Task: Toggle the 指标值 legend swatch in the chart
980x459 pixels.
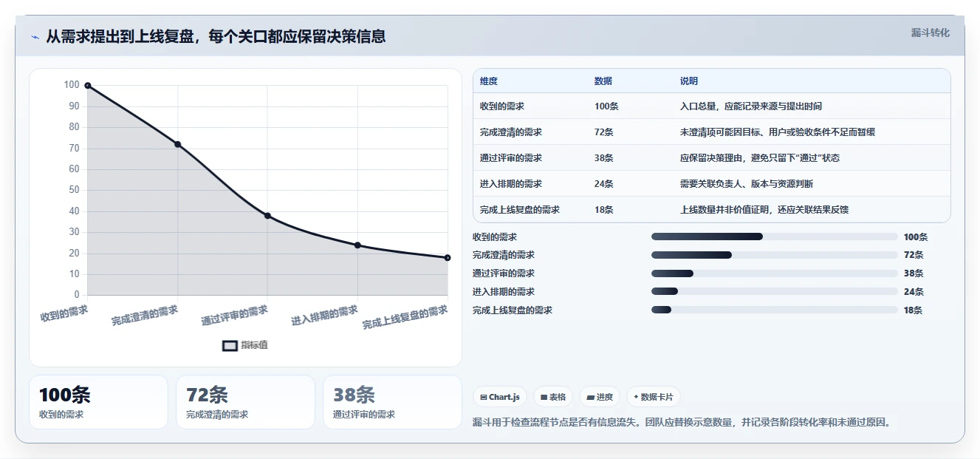Action: 230,345
